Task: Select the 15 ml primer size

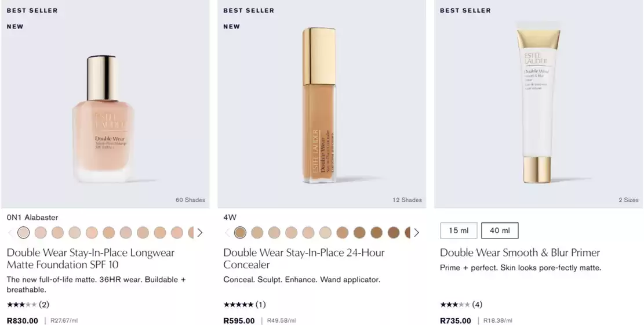Action: pos(459,230)
